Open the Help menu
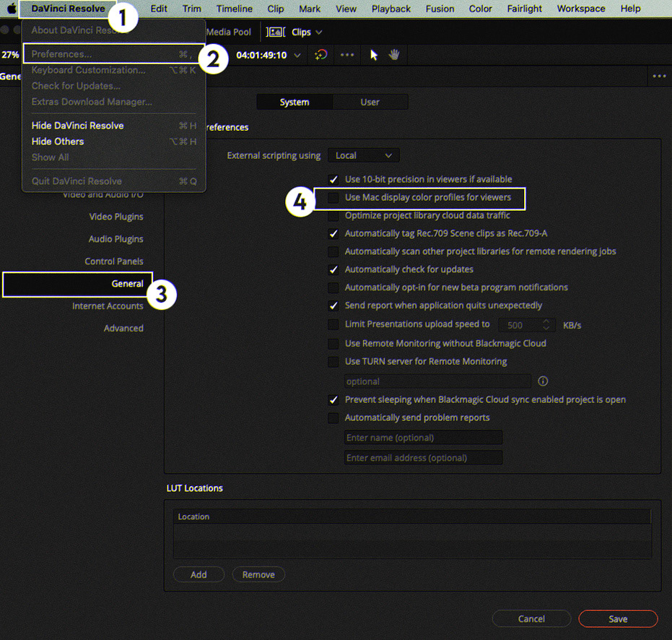The width and height of the screenshot is (672, 640). (630, 9)
